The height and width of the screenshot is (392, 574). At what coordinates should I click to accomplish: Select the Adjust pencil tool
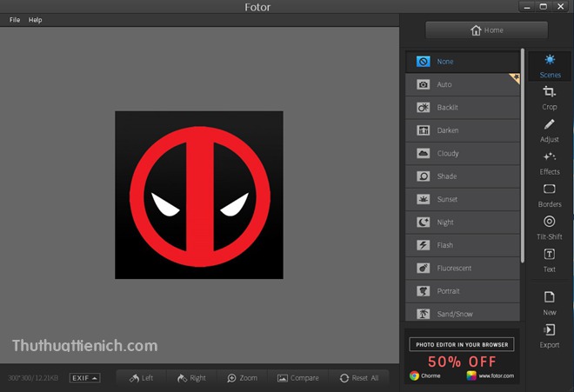pyautogui.click(x=550, y=130)
